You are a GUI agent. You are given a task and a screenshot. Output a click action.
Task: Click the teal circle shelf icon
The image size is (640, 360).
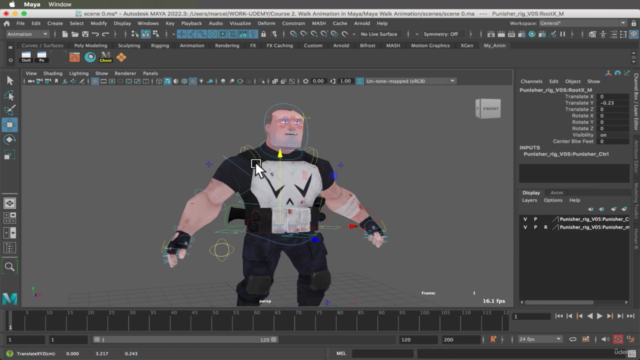tap(90, 57)
